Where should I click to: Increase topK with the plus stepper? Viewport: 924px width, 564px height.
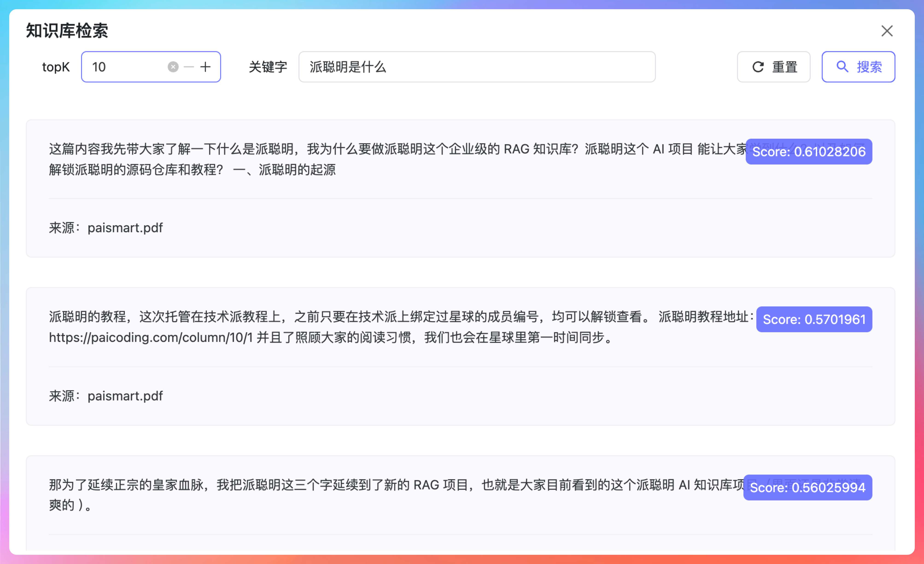pyautogui.click(x=205, y=67)
